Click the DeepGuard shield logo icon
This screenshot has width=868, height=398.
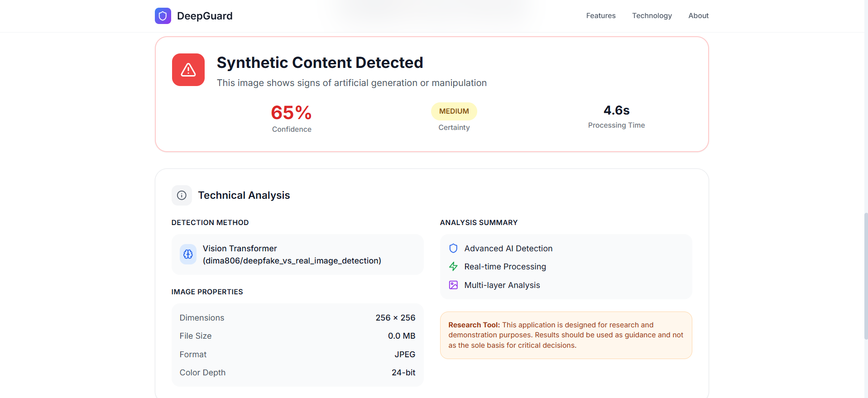163,16
